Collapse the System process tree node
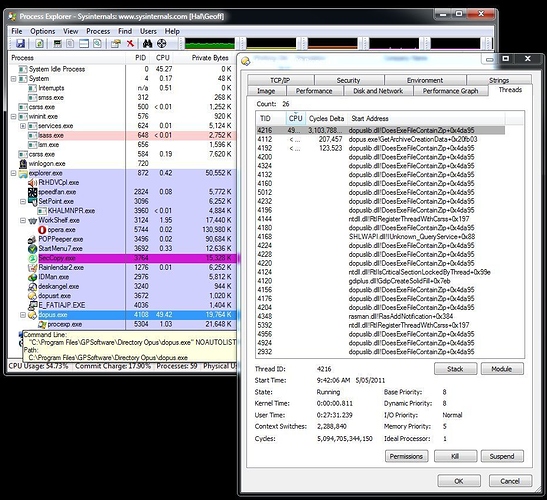Viewport: 547px width, 500px height. [x=14, y=79]
